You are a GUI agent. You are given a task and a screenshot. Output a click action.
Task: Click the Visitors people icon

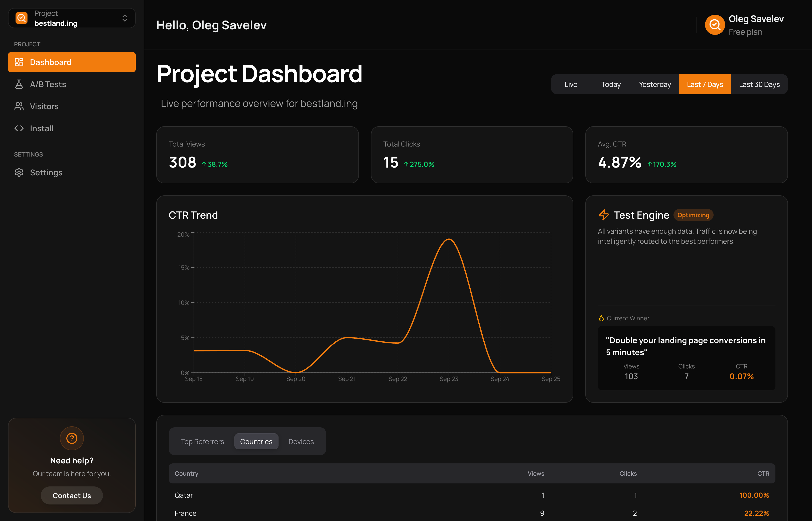(x=19, y=106)
